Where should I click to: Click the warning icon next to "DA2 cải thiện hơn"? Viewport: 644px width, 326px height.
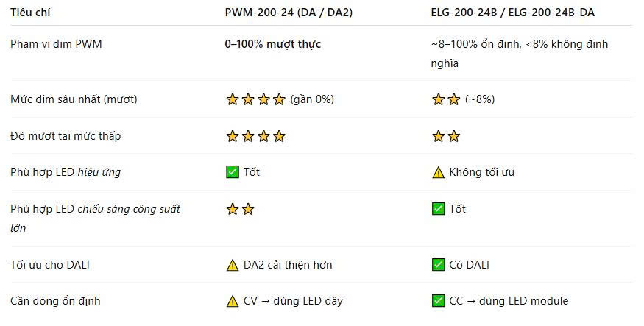point(233,265)
